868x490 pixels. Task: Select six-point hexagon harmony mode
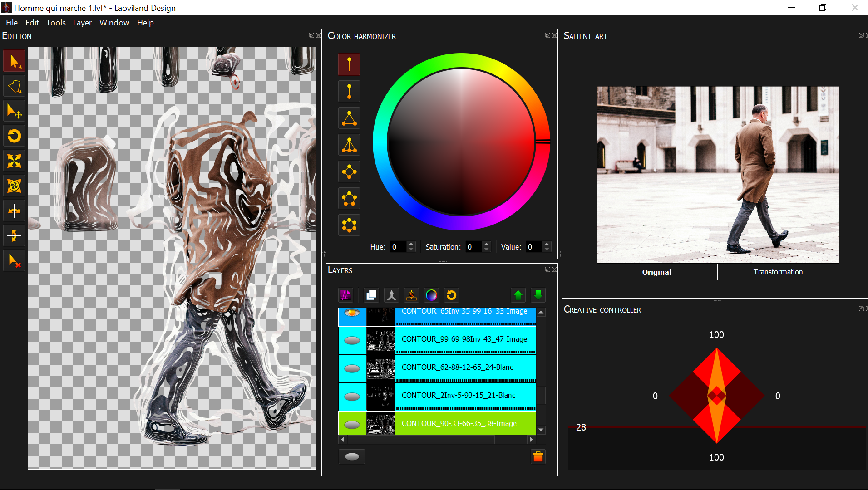[x=349, y=225]
